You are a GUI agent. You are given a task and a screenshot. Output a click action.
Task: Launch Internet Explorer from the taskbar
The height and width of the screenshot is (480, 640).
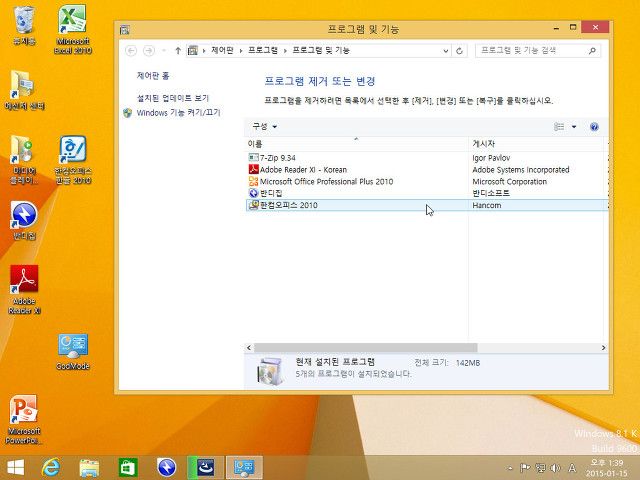[x=51, y=467]
